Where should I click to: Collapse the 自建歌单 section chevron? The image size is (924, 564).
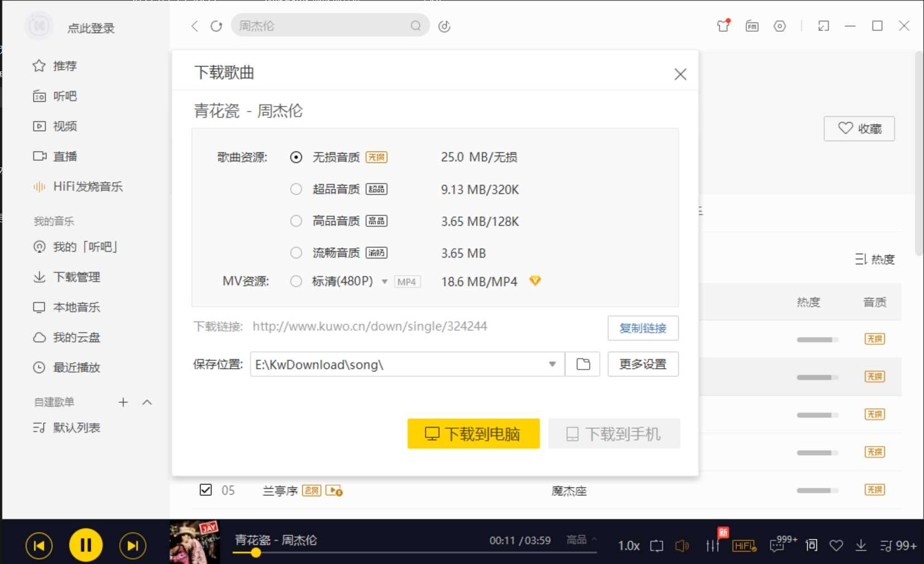pos(147,402)
